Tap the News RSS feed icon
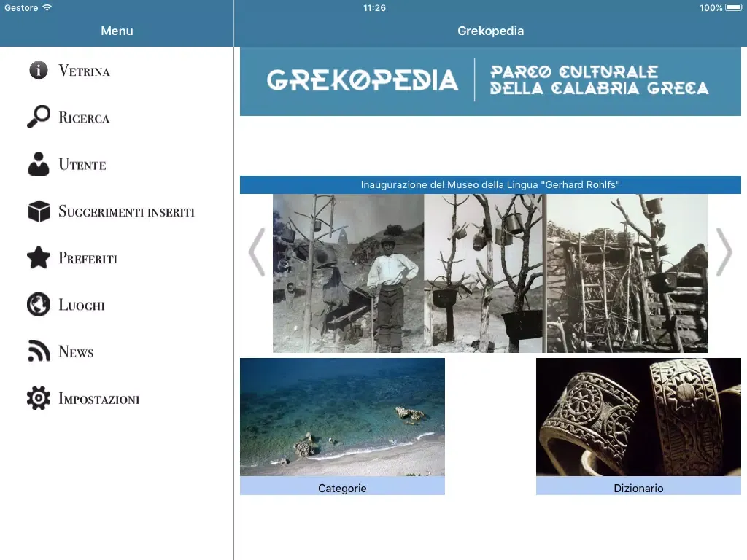 pos(39,351)
